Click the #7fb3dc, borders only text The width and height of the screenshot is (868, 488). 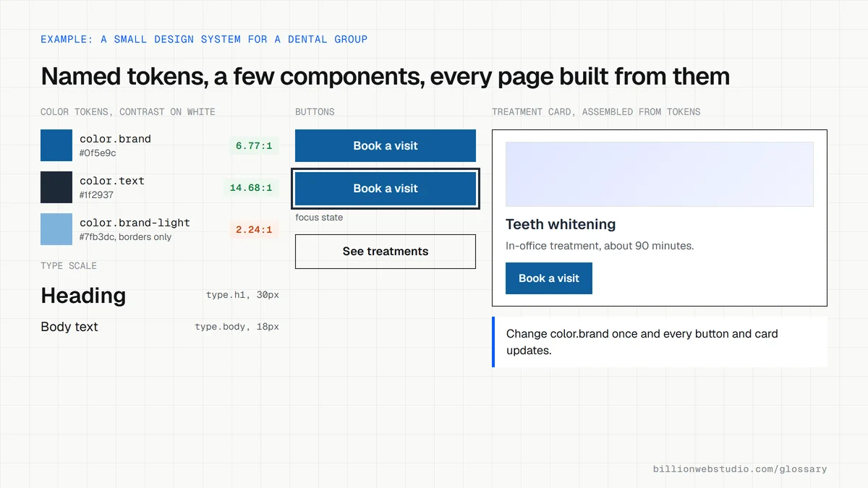pos(125,237)
